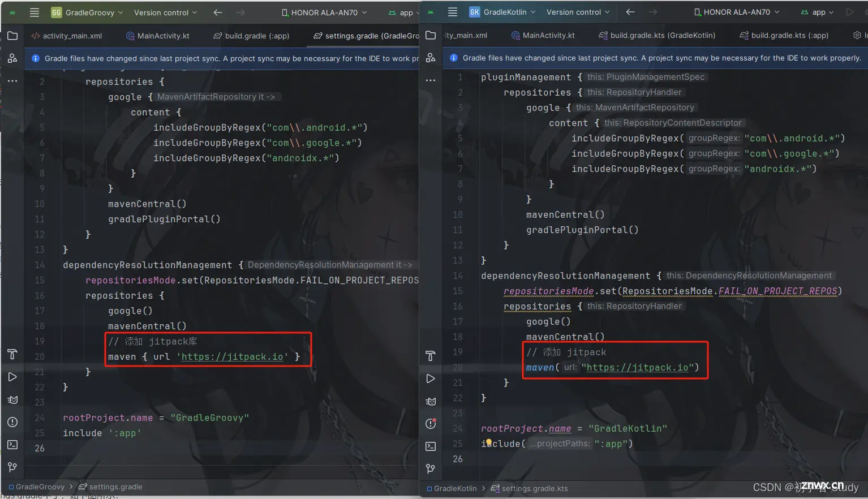This screenshot has width=868, height=499.
Task: Open Logcat panel in GradleKotlin window
Action: click(431, 401)
